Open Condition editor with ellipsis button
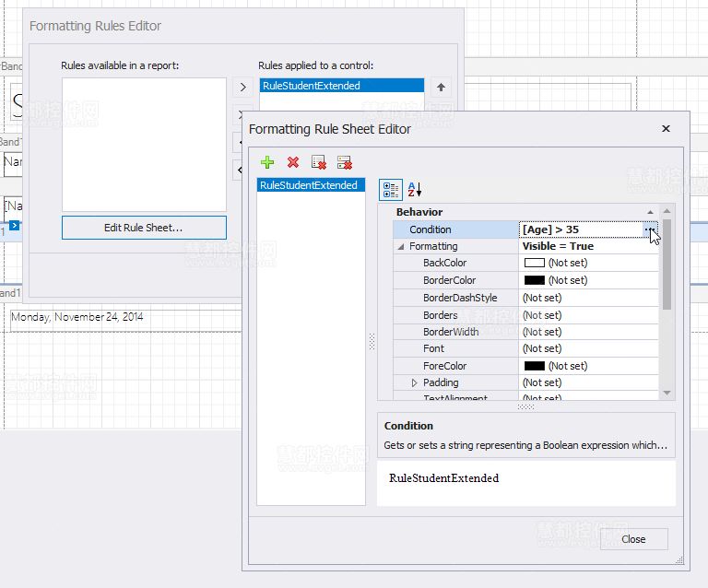Viewport: 708px width, 588px height. click(x=650, y=229)
